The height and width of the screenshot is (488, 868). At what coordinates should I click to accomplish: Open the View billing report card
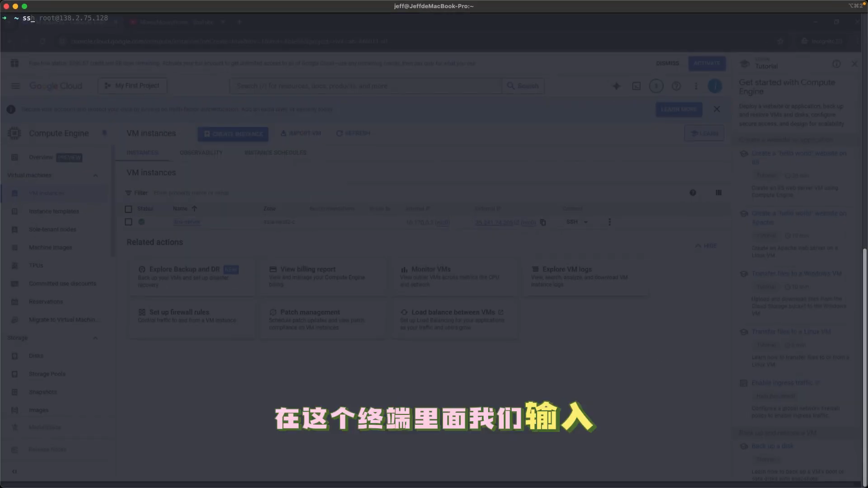click(323, 277)
